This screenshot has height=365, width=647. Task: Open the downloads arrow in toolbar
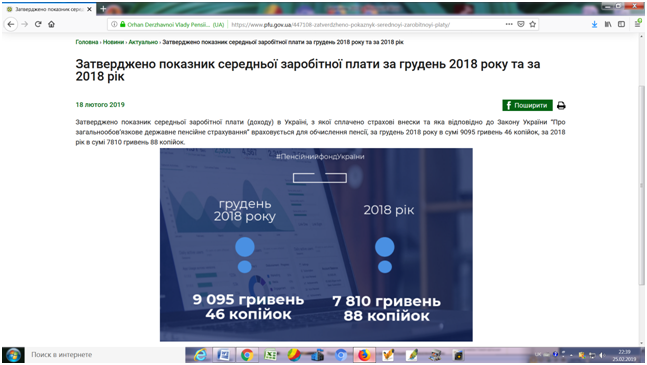[594, 24]
